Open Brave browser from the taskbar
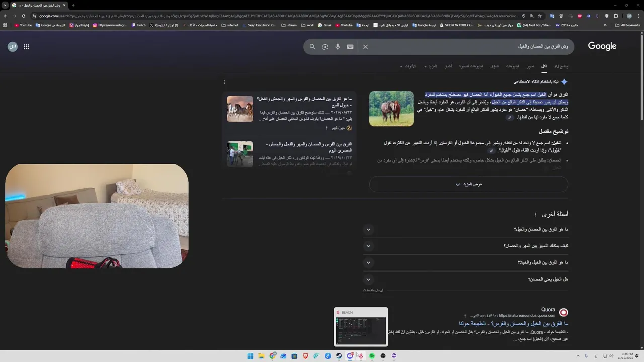The width and height of the screenshot is (644, 362). pos(305,356)
